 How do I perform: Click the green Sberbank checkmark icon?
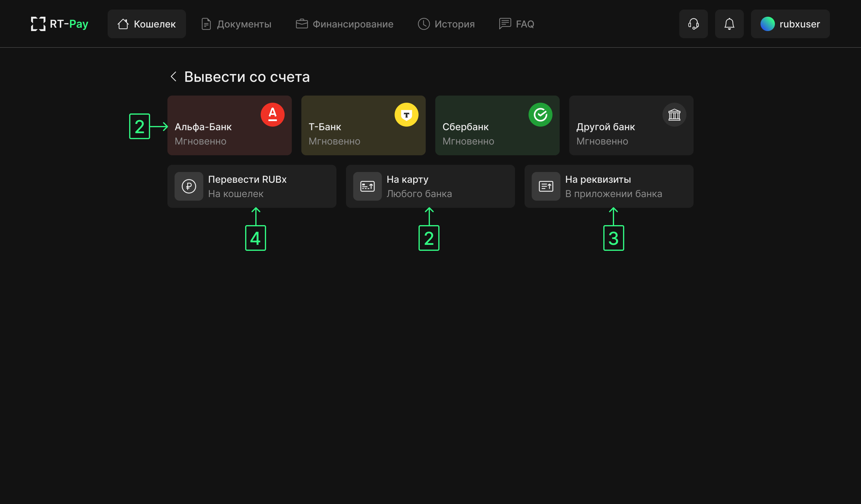[540, 115]
